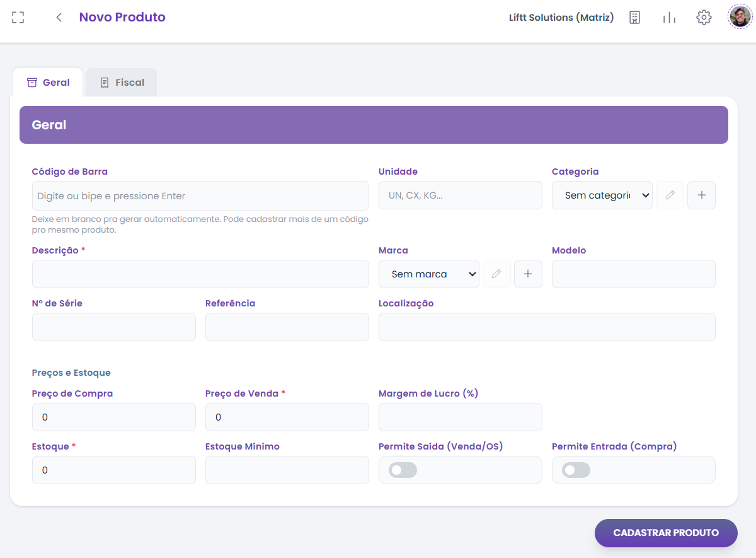Click into the Descrição field
This screenshot has height=558, width=756.
200,274
